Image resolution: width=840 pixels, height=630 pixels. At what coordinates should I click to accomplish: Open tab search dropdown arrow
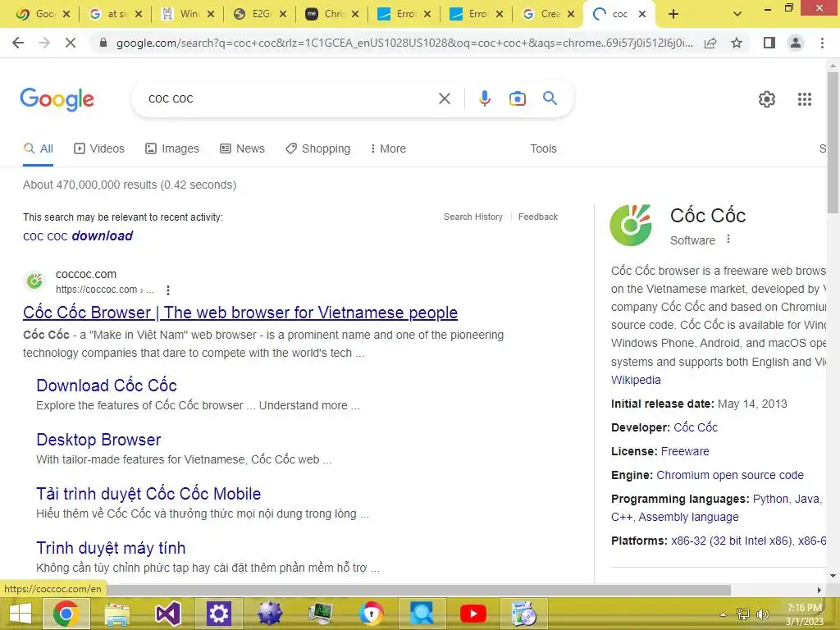(x=737, y=14)
